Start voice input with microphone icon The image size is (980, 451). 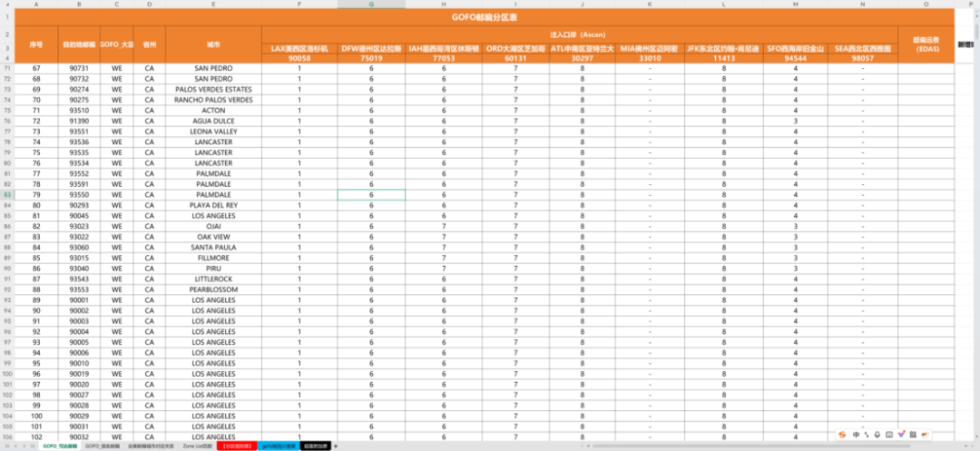(x=878, y=435)
